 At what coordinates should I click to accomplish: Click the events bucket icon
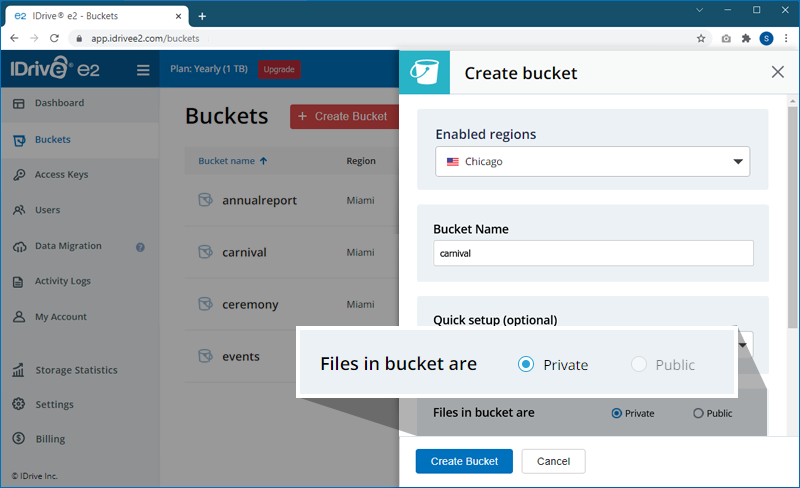[x=205, y=356]
